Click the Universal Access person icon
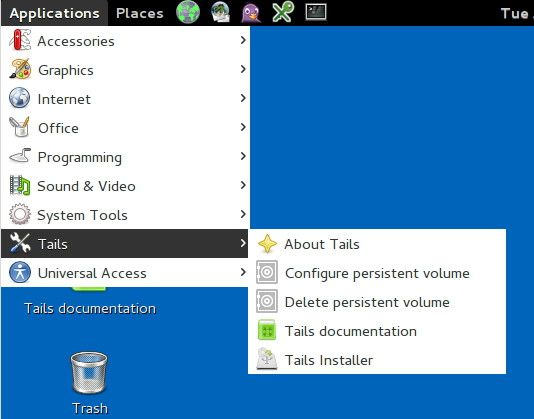The width and height of the screenshot is (534, 419). coord(20,272)
